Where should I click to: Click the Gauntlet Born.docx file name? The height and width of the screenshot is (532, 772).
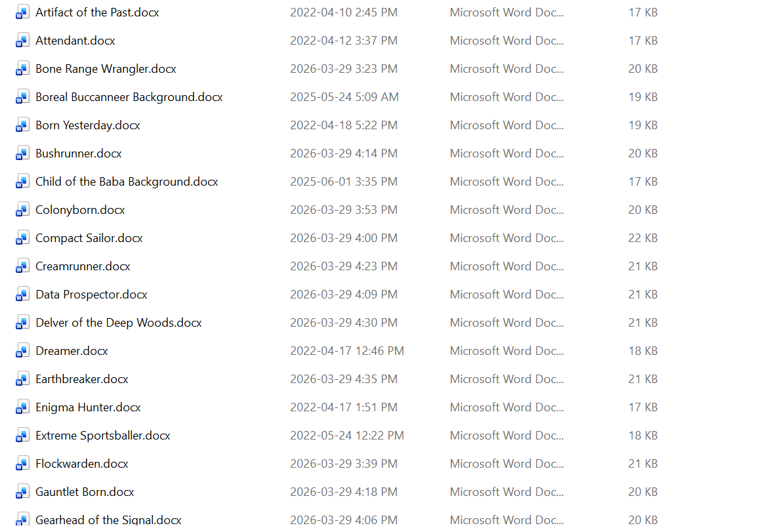tap(85, 492)
